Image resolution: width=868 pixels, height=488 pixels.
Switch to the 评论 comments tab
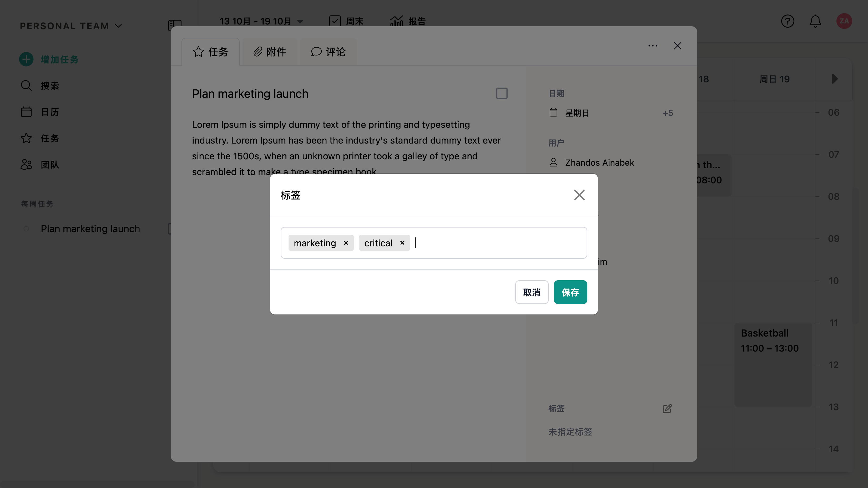(328, 52)
